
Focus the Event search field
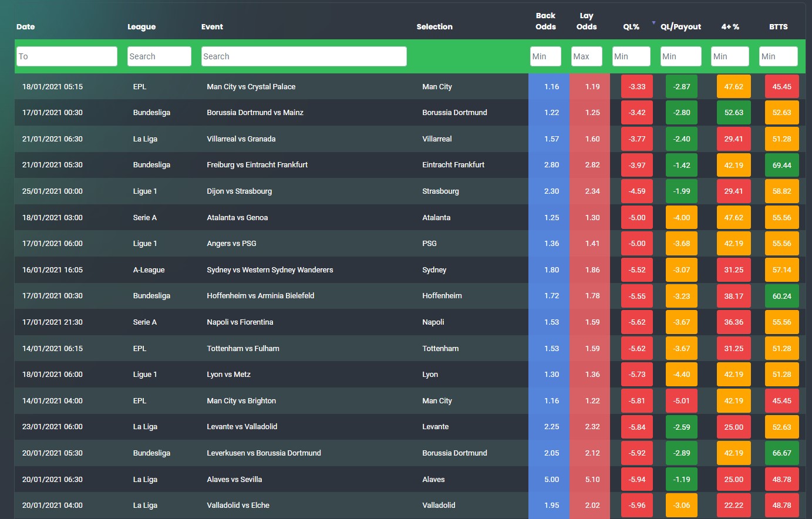click(x=304, y=56)
